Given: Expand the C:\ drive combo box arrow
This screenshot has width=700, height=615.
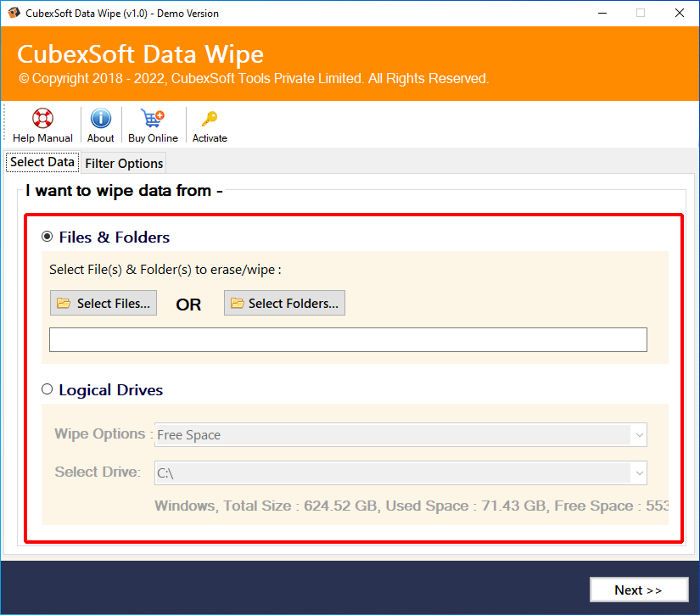Looking at the screenshot, I should pyautogui.click(x=638, y=472).
